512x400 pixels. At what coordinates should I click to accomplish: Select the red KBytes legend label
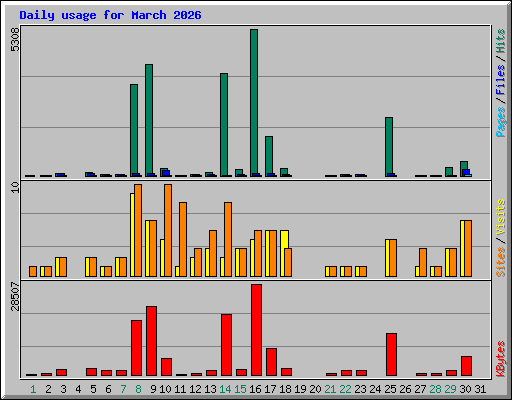[x=501, y=359]
